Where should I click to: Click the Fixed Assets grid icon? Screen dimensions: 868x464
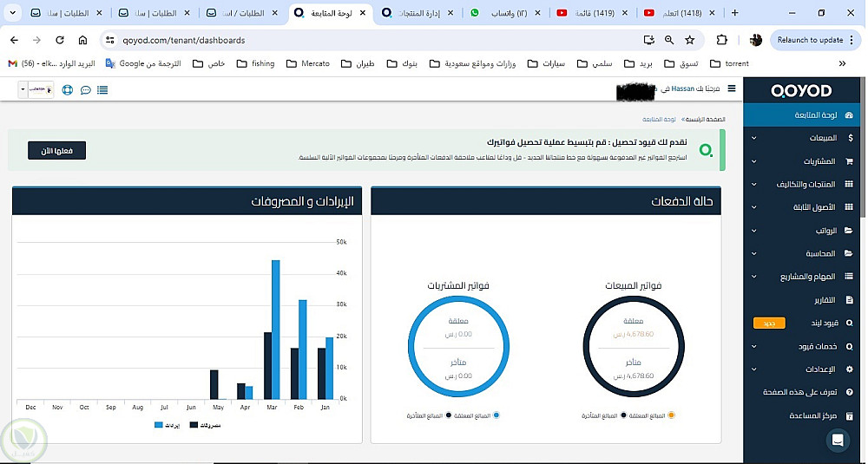point(849,206)
